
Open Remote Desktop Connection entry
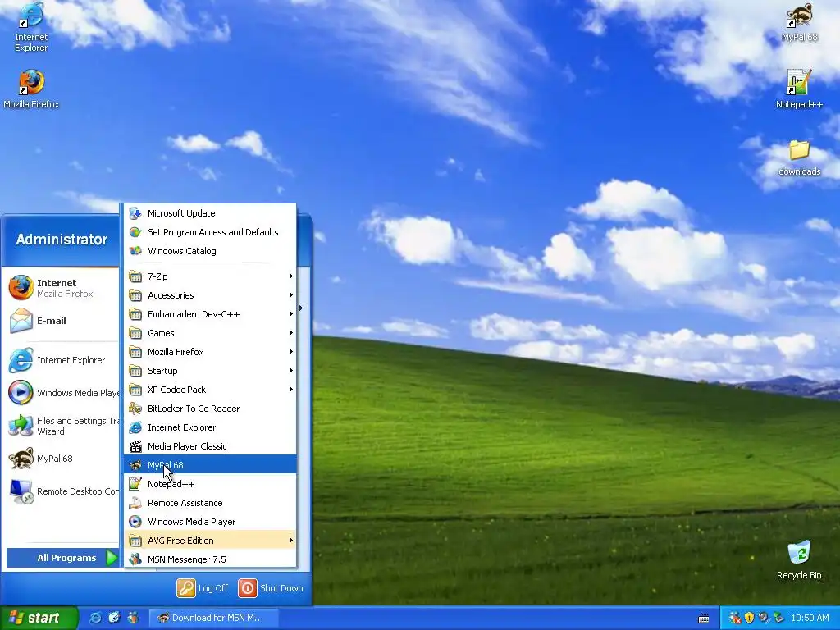click(x=62, y=491)
